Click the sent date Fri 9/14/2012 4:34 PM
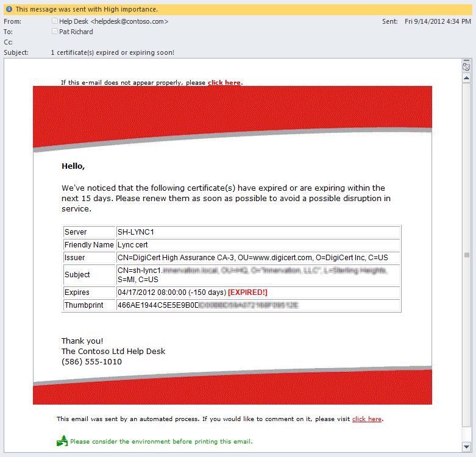Viewport: 476px width, 457px height. click(x=438, y=21)
